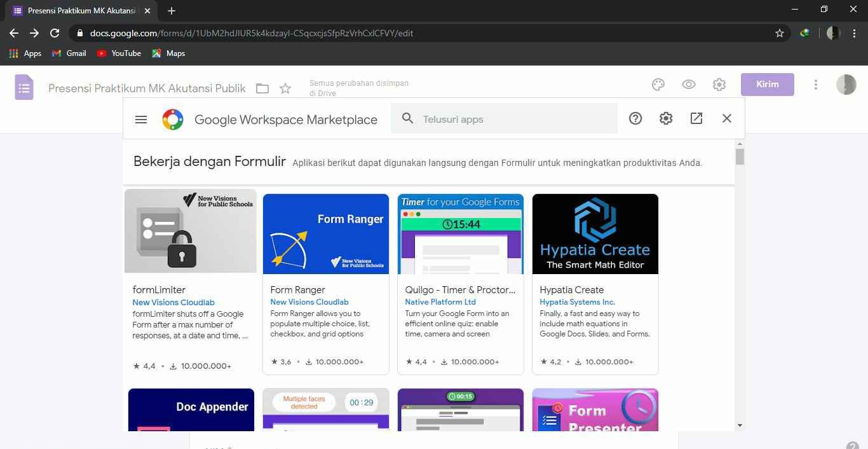Click the Telusuri apps search field
Viewport: 868px width, 449px height.
(505, 119)
